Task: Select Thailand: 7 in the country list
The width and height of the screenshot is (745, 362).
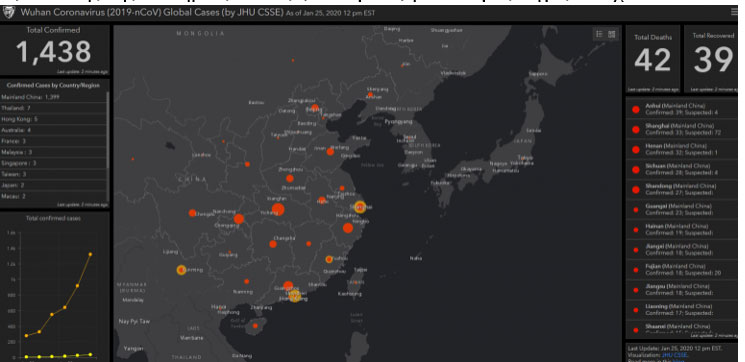Action: pyautogui.click(x=53, y=108)
